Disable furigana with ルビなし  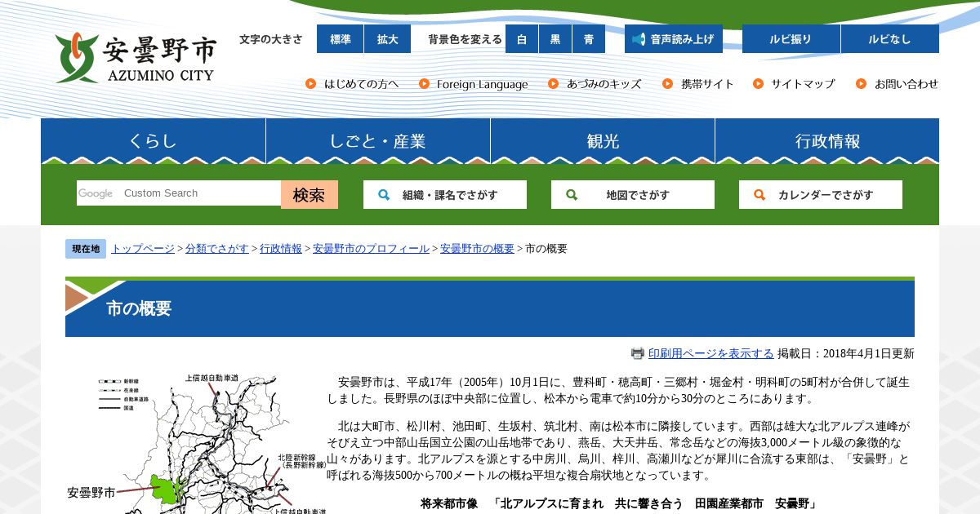[890, 39]
